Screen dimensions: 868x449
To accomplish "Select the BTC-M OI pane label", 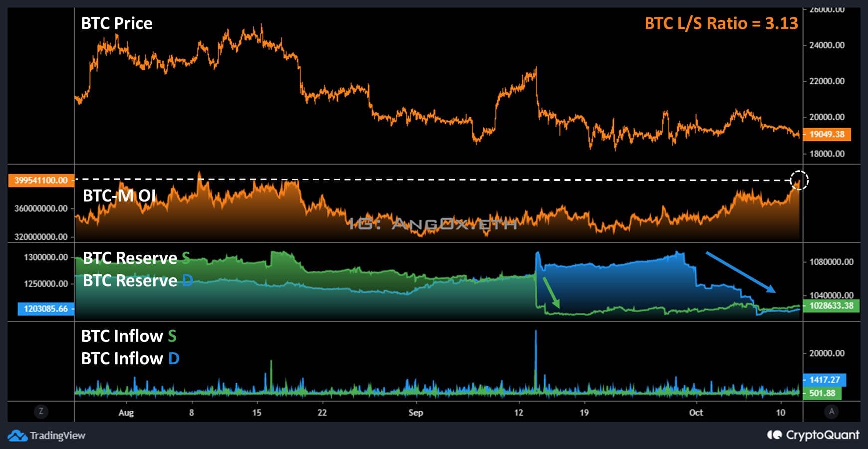I will (121, 196).
